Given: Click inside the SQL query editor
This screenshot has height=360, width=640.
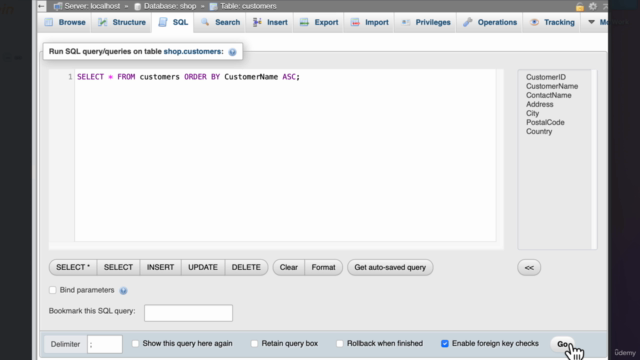Looking at the screenshot, I should (x=285, y=155).
